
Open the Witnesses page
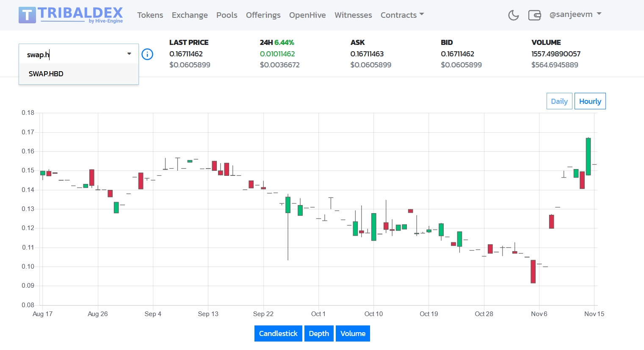[x=353, y=15]
